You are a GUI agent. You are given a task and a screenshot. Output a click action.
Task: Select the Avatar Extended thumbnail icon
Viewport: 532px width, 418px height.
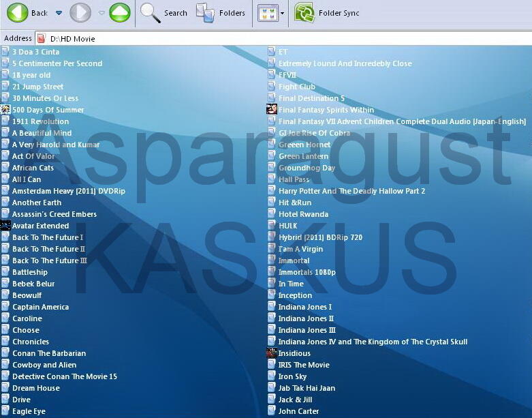5,226
